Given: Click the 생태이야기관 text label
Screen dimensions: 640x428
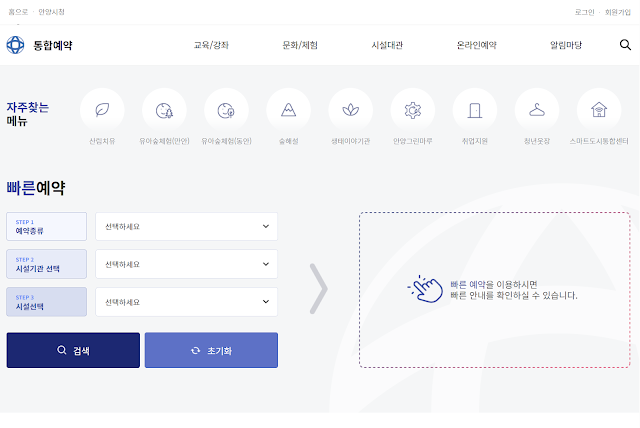Looking at the screenshot, I should pos(351,141).
